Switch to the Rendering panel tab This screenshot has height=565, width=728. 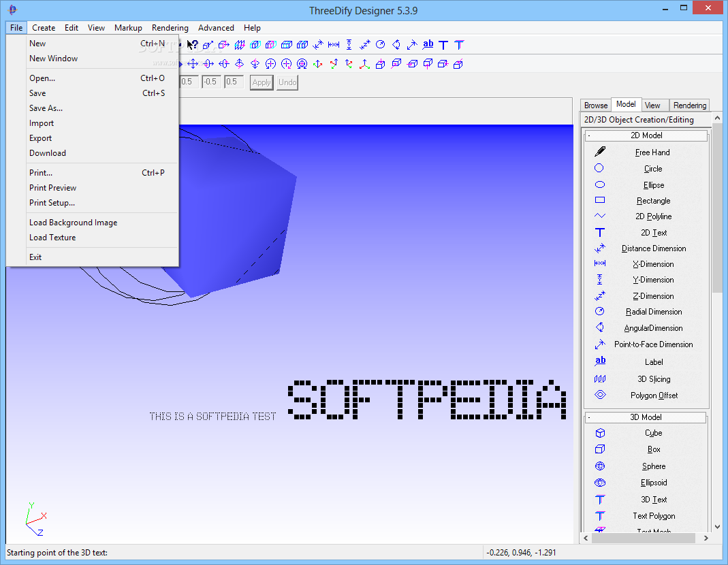[x=689, y=106]
